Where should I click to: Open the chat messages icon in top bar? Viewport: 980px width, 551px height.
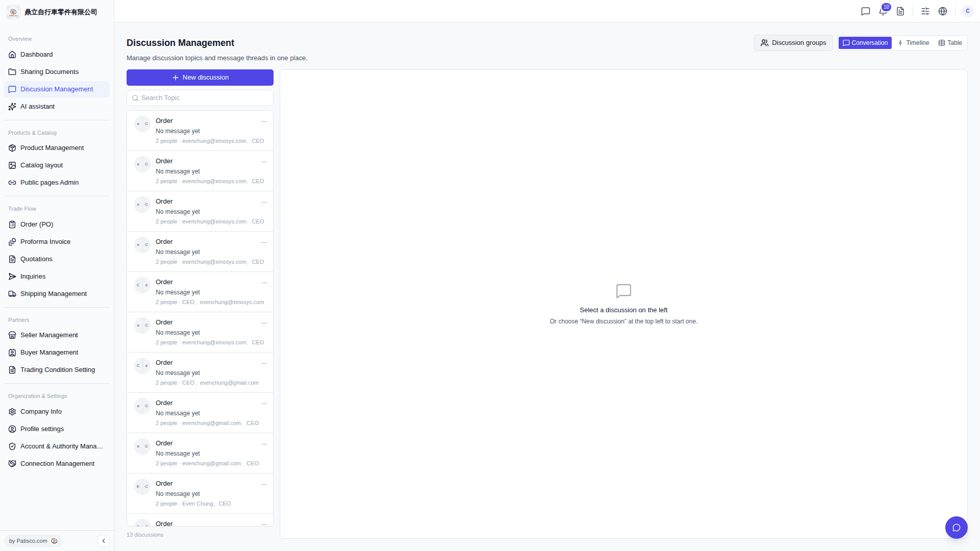coord(866,11)
